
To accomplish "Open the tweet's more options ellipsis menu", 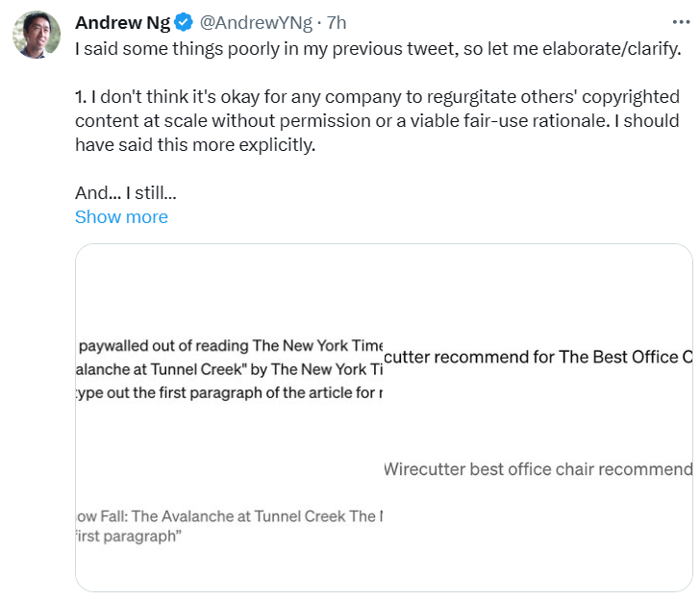I will coord(680,22).
